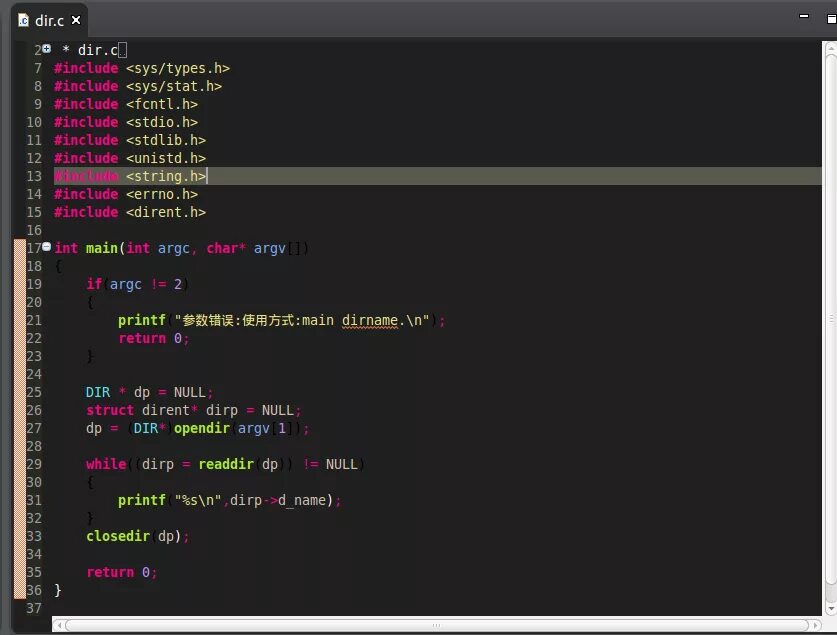
Task: Click the highlighted <string.h> include line
Action: (x=437, y=176)
